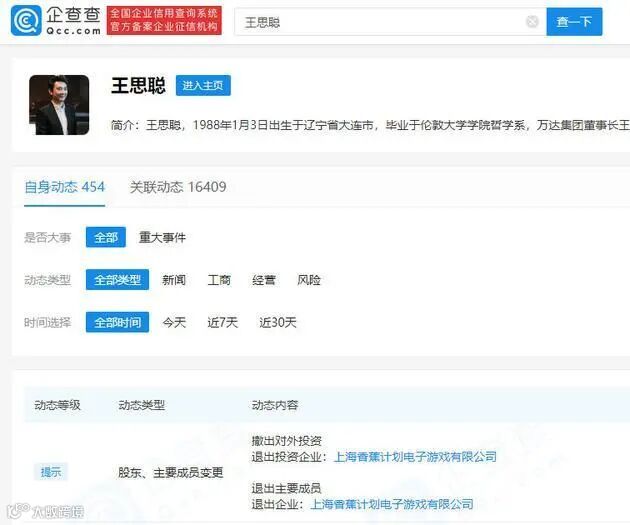The height and width of the screenshot is (525, 630).
Task: Open 上海香蕉计划电子游戏有限公司 link after 退出投资企业
Action: (415, 457)
